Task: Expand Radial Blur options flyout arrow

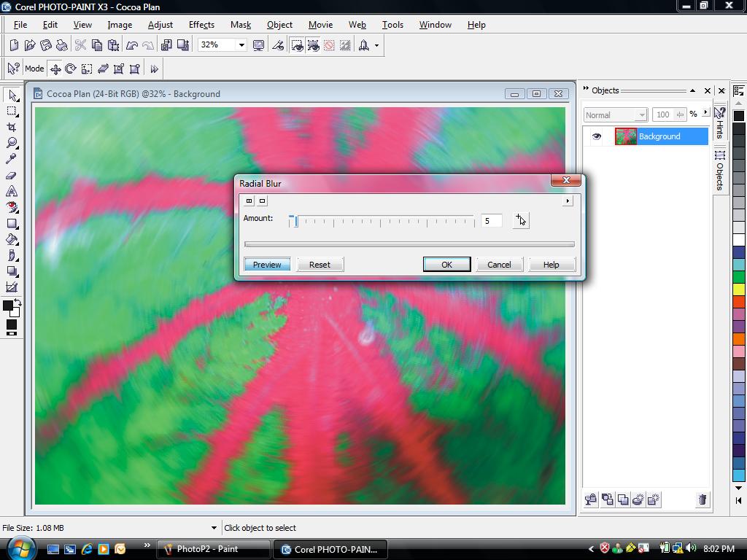Action: [568, 201]
